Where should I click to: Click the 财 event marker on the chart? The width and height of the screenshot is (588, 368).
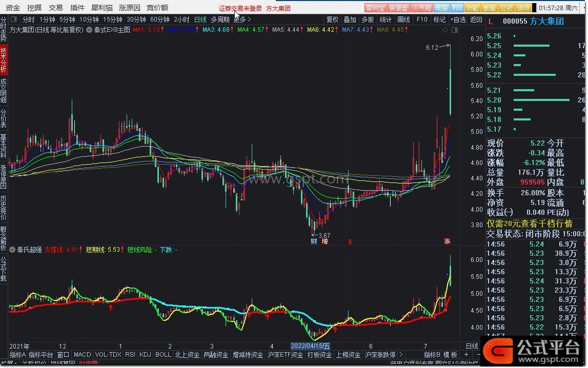click(314, 241)
